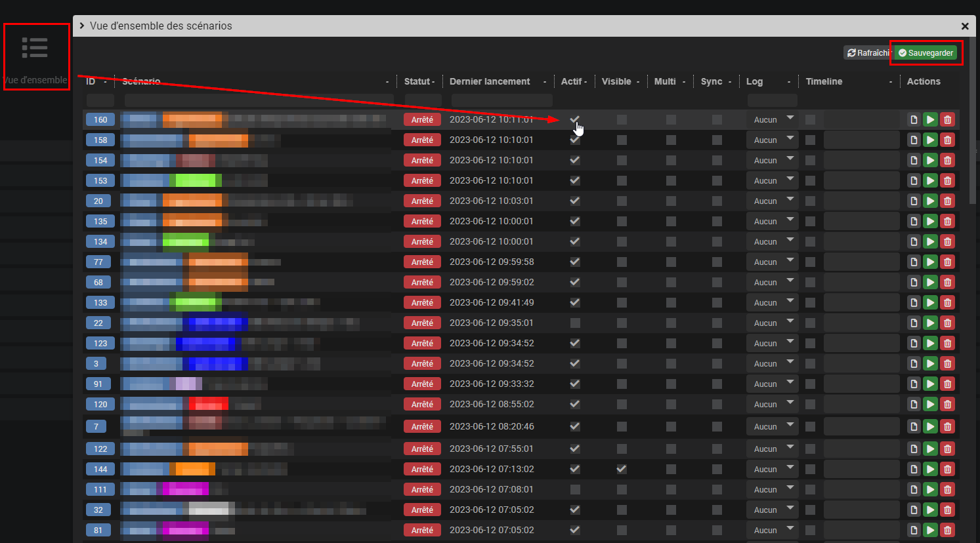Viewport: 980px width, 543px height.
Task: Click the Dernier lancement column header
Action: point(489,81)
